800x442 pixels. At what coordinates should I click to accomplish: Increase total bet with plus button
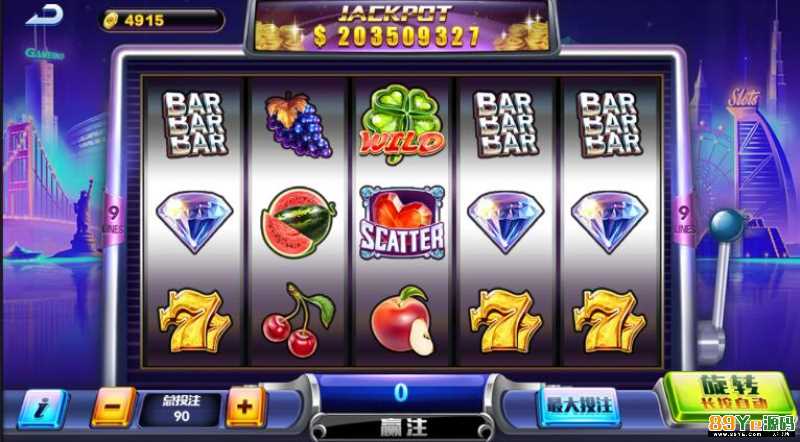pos(246,406)
